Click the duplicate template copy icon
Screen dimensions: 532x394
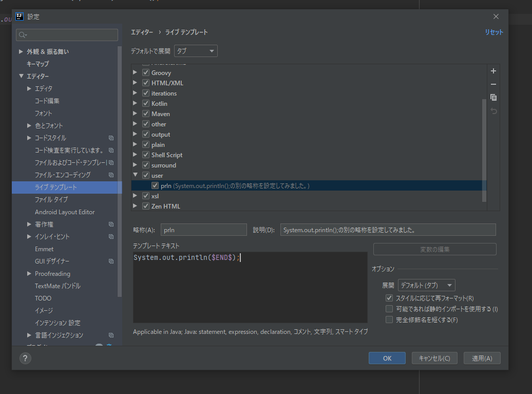pos(493,98)
